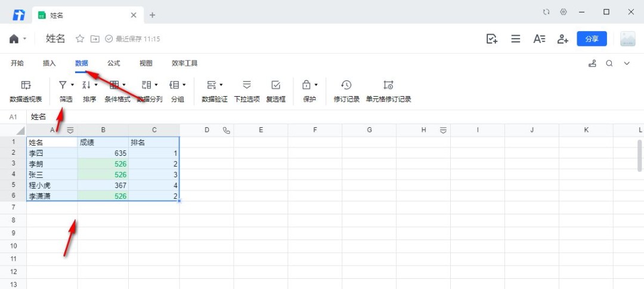644x289 pixels.
Task: Expand the 数据分列 dropdown arrow
Action: pos(156,85)
